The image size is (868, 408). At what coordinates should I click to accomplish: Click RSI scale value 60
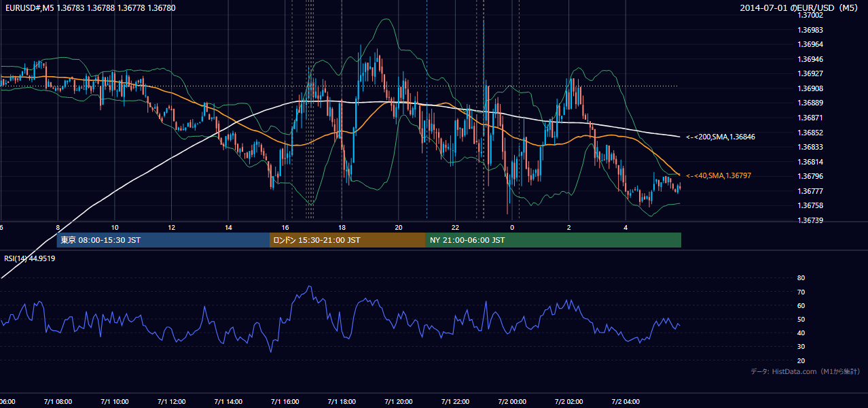(801, 305)
